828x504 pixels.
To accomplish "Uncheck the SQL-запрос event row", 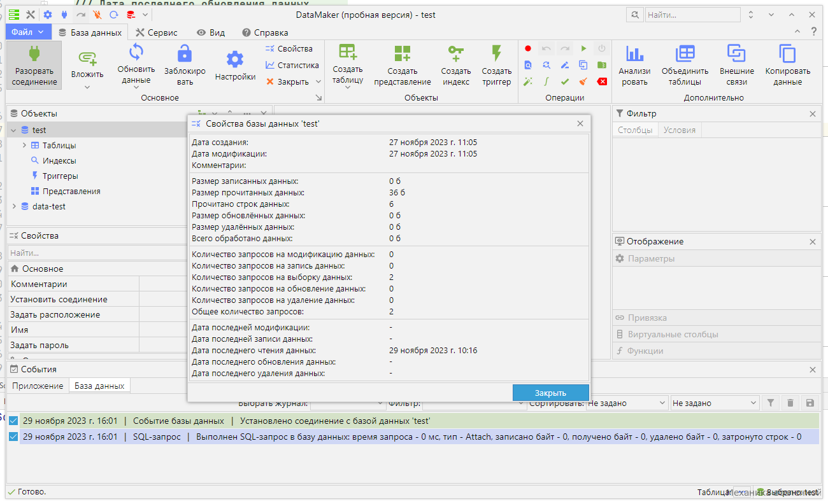I will click(13, 437).
